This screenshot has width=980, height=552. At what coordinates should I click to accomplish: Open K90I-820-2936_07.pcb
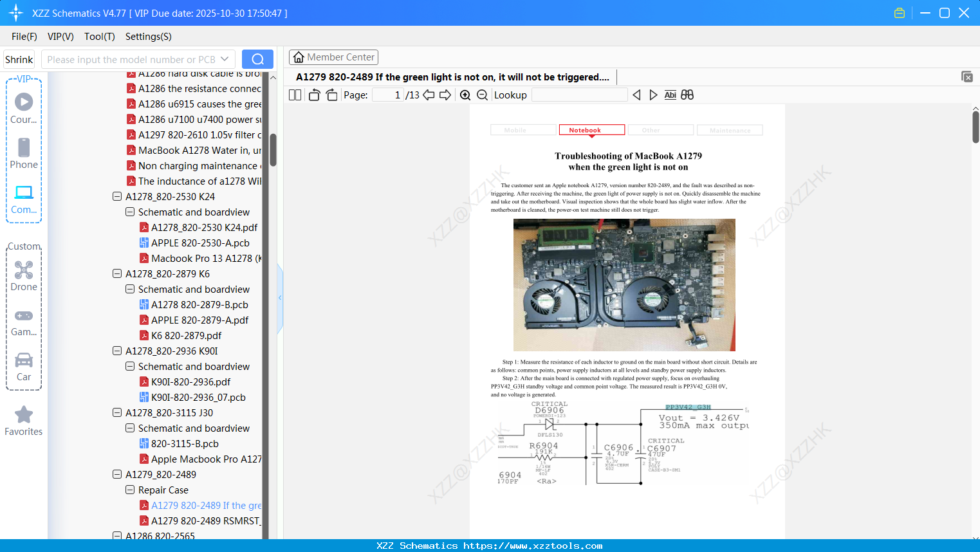point(198,397)
